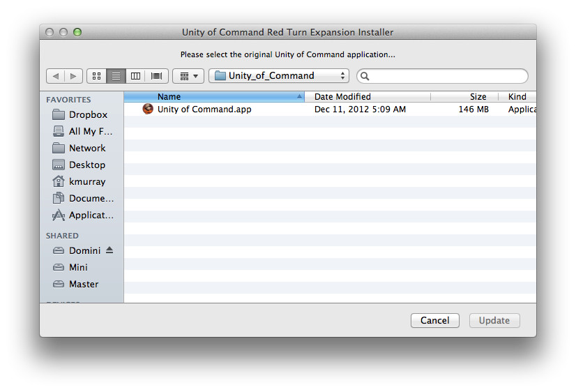Click the FAVORITES section header
This screenshot has height=392, width=576.
pyautogui.click(x=68, y=100)
